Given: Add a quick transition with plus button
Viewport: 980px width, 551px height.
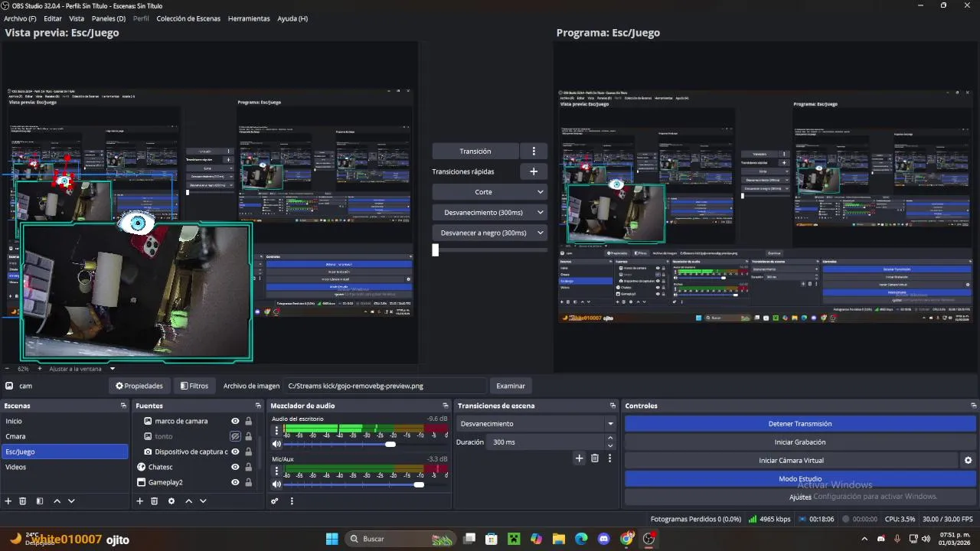Looking at the screenshot, I should point(534,171).
